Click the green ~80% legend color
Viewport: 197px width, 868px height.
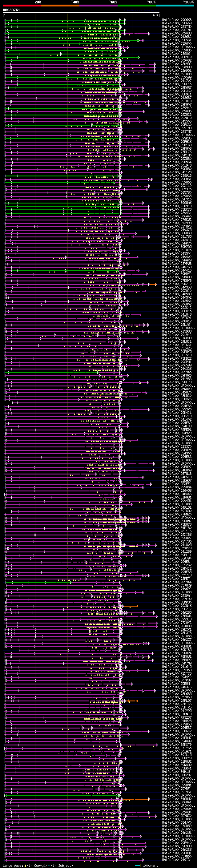137,6
